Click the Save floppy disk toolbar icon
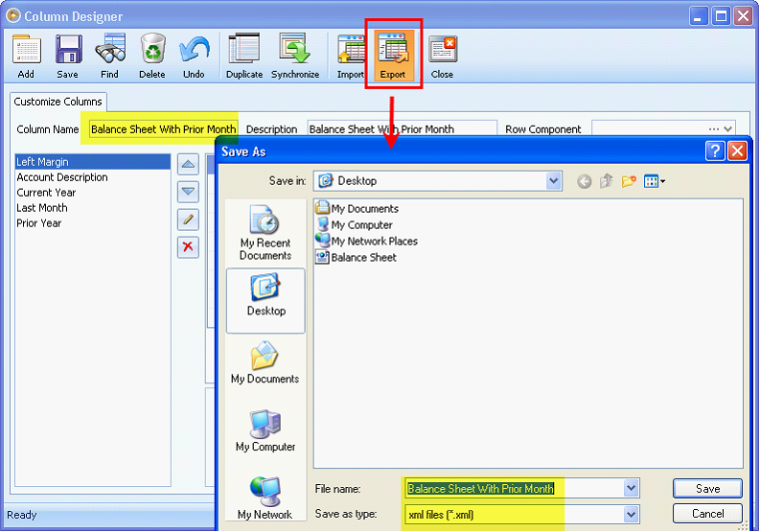This screenshot has height=532, width=760. [68, 56]
